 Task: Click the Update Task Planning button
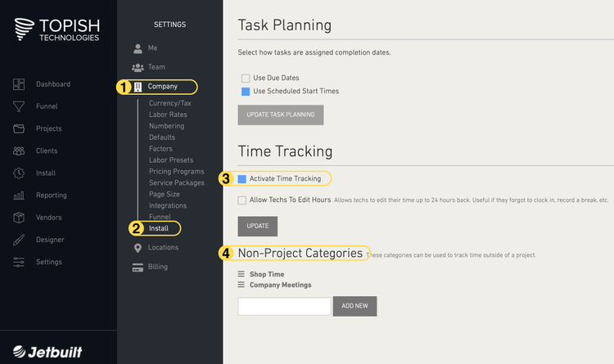[x=281, y=115]
